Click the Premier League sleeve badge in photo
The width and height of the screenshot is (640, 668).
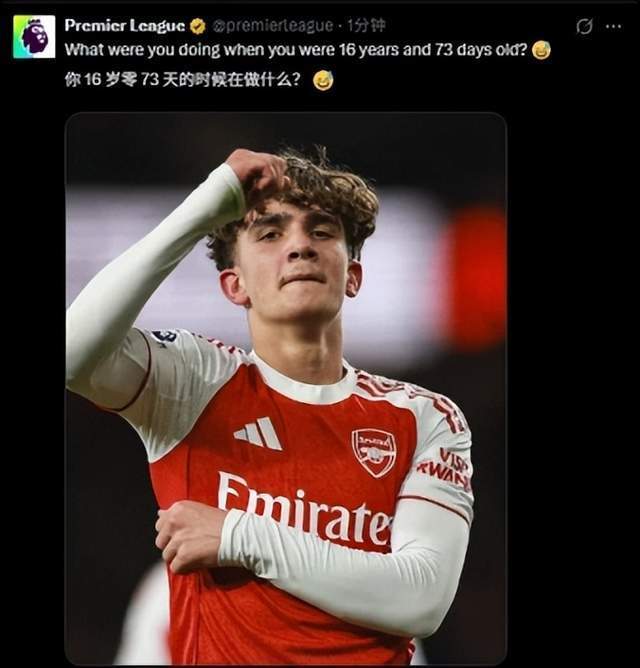165,337
